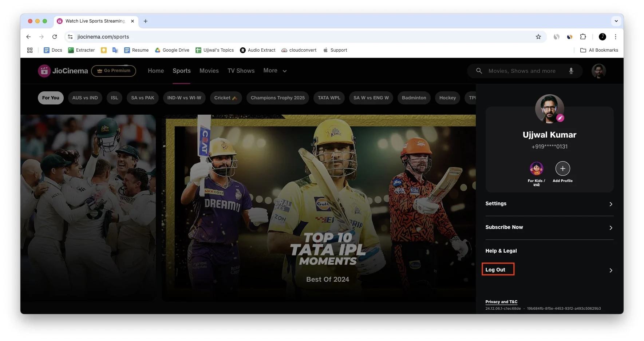
Task: Click the Go Premium button
Action: click(114, 71)
